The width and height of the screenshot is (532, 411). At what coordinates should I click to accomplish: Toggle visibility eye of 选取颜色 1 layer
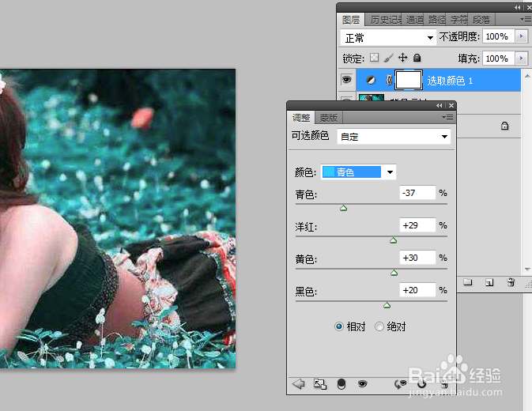point(346,80)
